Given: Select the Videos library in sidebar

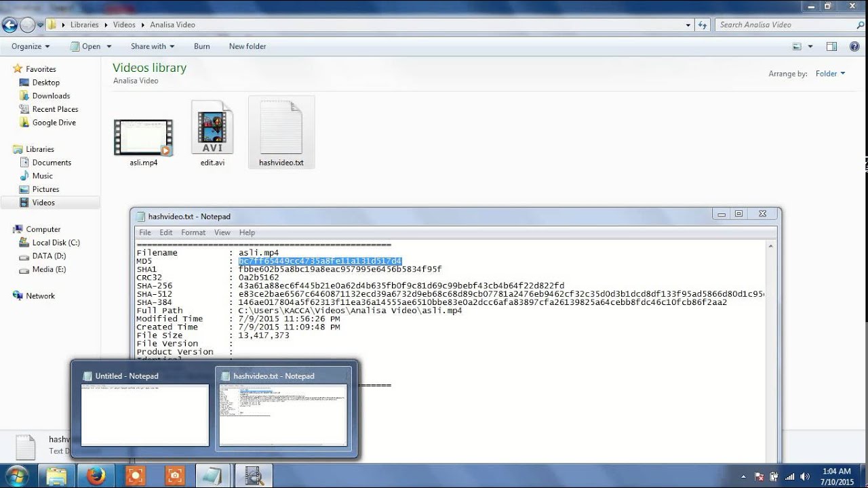Looking at the screenshot, I should coord(43,203).
